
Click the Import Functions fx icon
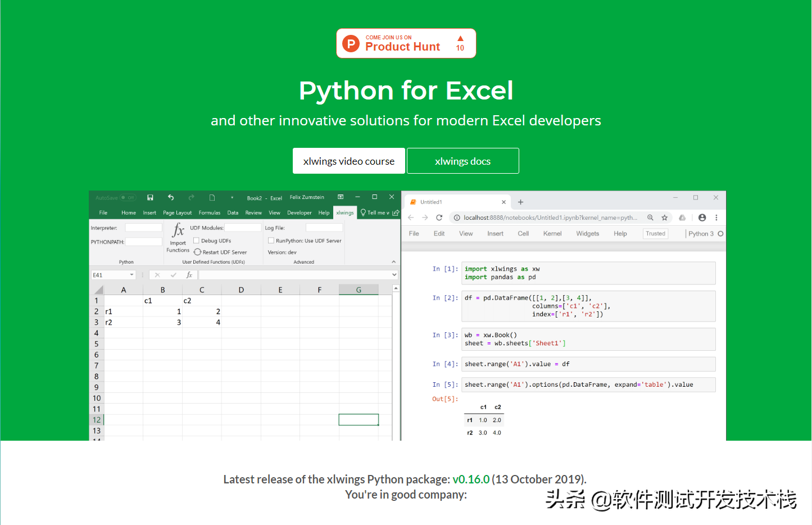178,230
